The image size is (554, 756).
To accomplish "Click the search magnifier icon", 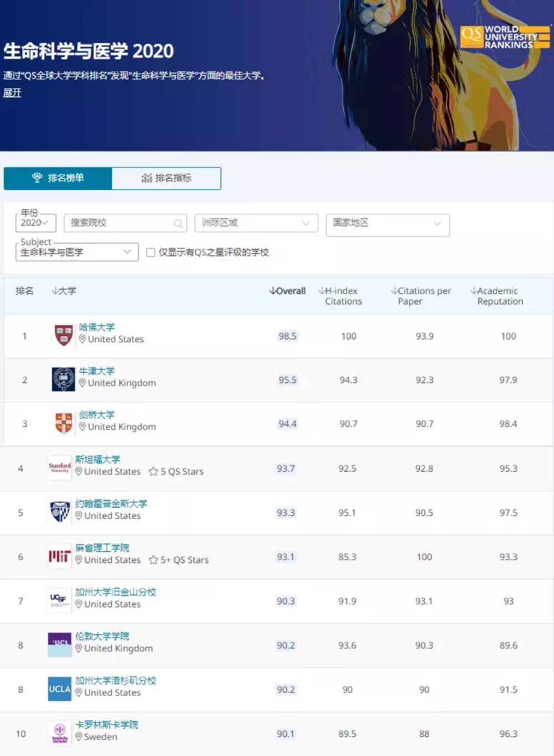I will click(x=178, y=223).
